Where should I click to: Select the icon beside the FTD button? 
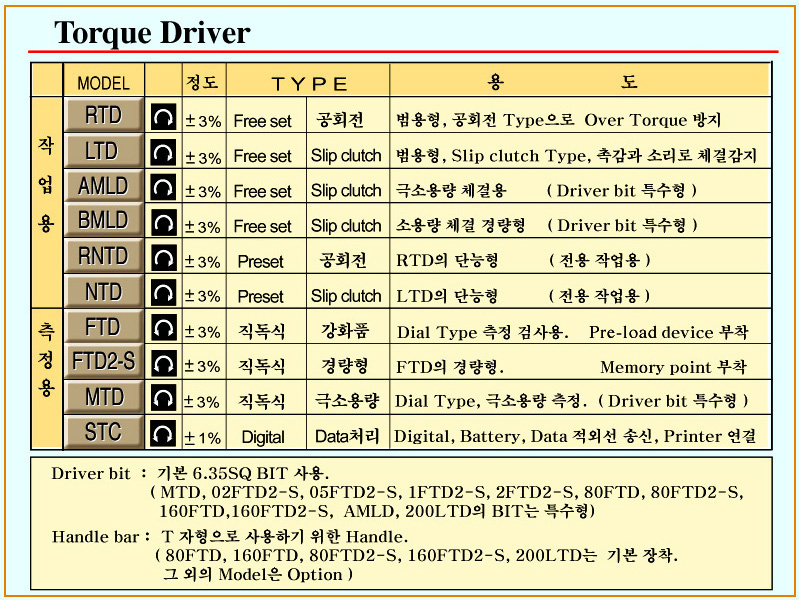162,329
